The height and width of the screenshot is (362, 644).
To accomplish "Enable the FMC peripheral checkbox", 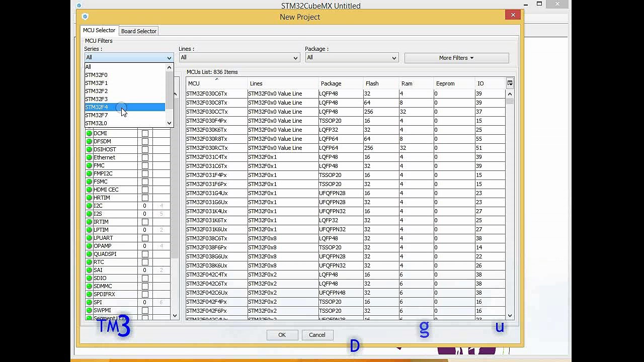I will coord(145,165).
